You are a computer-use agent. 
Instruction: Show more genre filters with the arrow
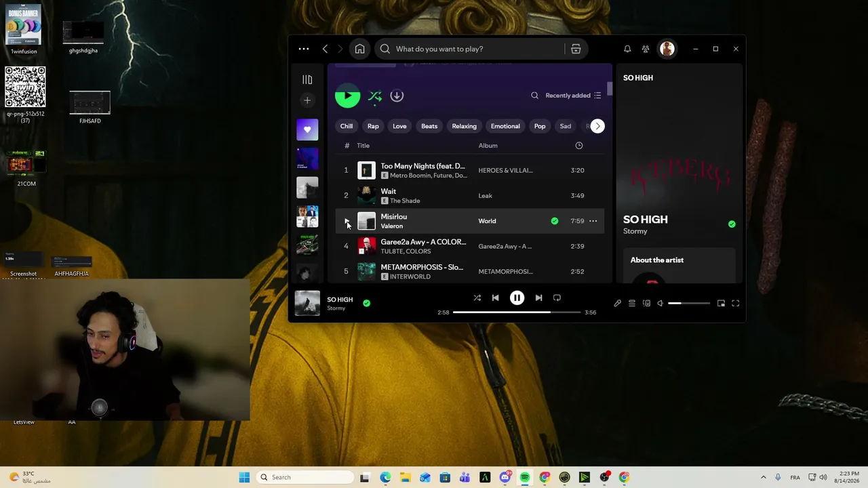pos(597,126)
